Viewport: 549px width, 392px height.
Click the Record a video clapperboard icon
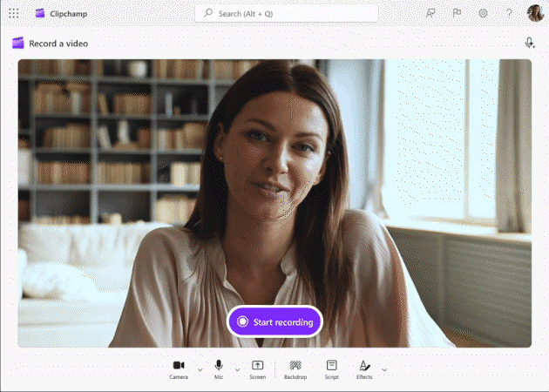17,43
